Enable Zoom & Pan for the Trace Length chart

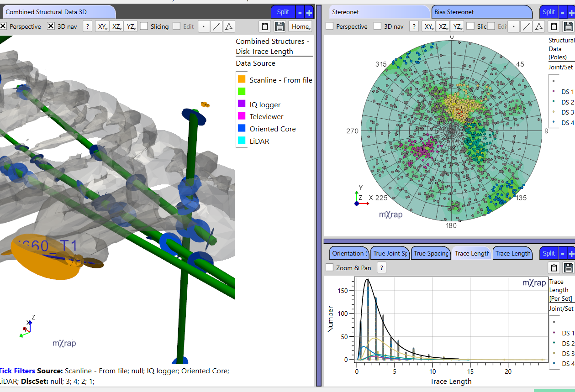pos(329,267)
